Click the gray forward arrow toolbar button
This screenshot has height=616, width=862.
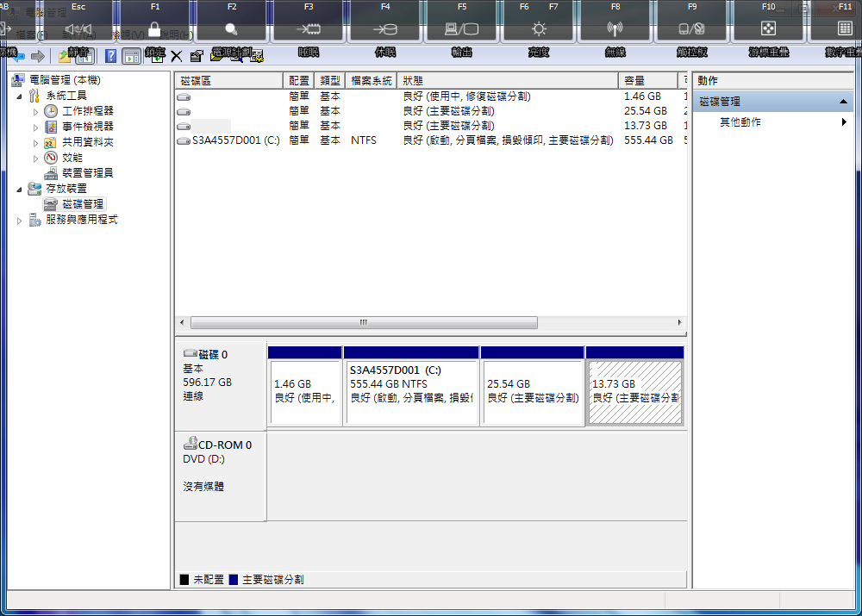coord(37,56)
